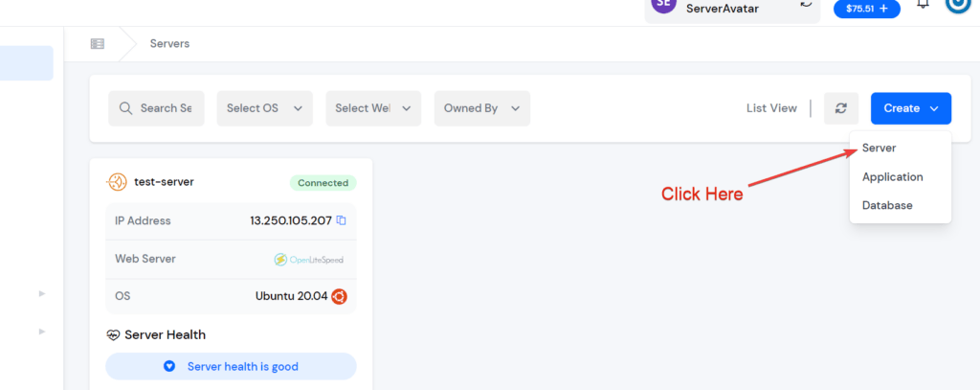Screen dimensions: 980x390
Task: Click the Ubuntu logo in OS row
Action: pos(340,296)
